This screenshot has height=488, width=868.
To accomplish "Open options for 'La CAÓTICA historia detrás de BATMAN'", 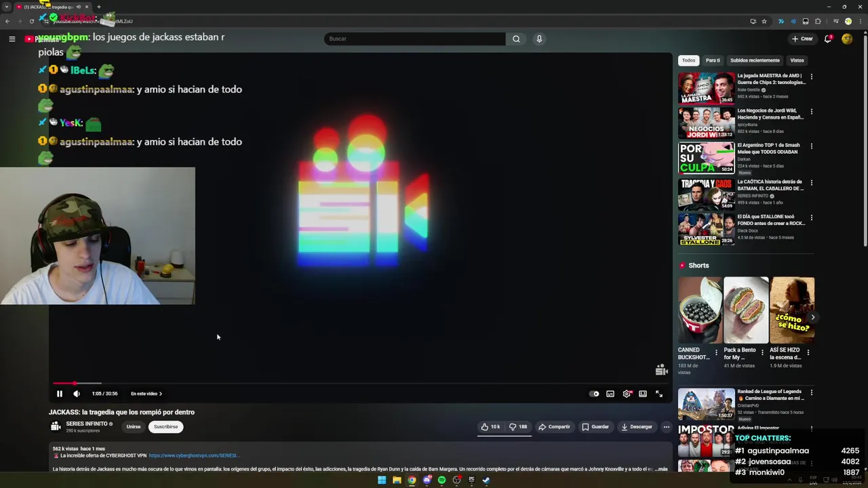I will (x=811, y=182).
